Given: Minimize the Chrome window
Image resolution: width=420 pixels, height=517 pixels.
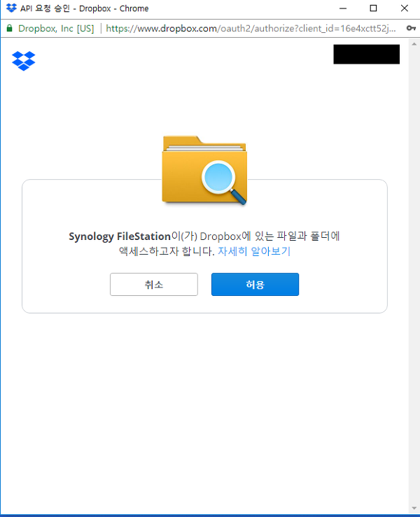Looking at the screenshot, I should (343, 8).
